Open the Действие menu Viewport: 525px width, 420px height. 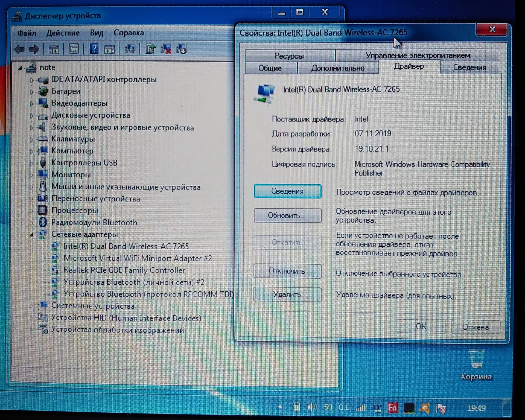coord(63,33)
